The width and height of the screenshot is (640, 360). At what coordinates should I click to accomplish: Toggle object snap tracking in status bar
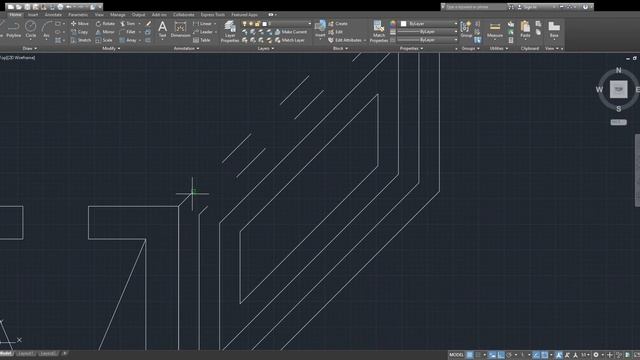click(536, 355)
